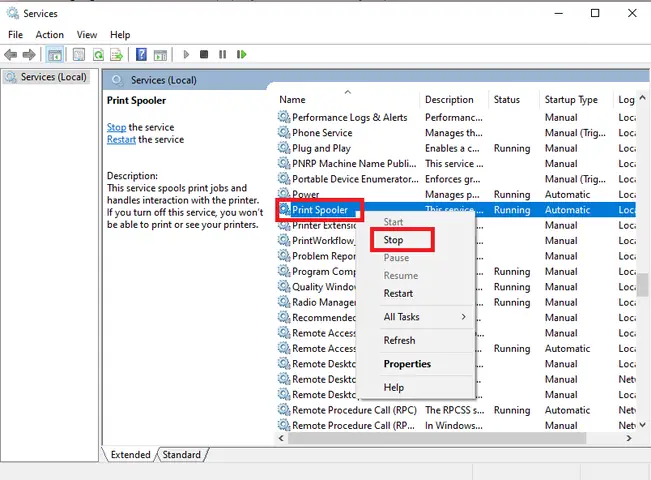
Task: Click the Stop Service square icon
Action: pos(204,54)
